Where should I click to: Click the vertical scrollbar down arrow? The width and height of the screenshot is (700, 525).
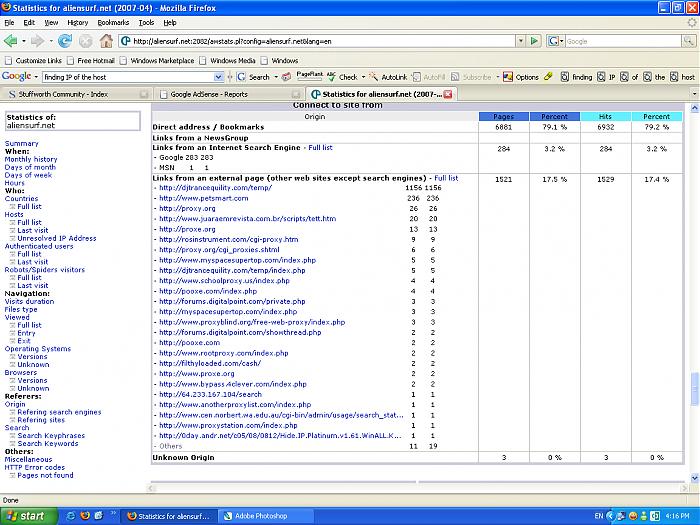694,478
